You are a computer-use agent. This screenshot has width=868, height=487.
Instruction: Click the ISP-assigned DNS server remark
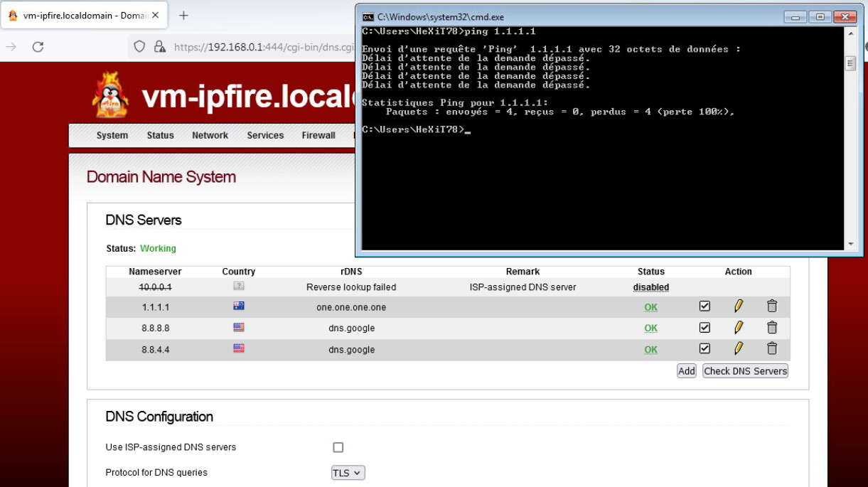523,287
